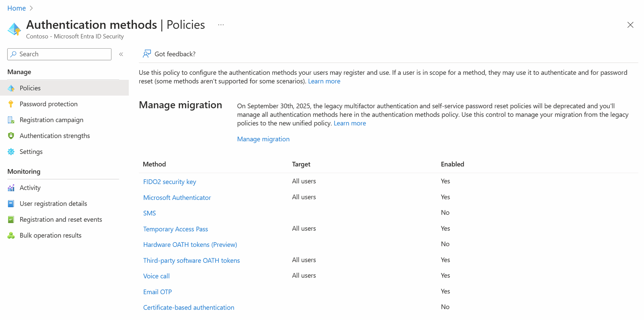
Task: Go to Home breadcrumb
Action: click(16, 8)
